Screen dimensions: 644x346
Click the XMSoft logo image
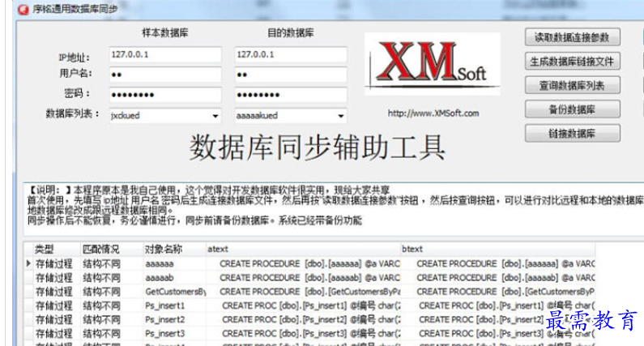click(x=433, y=64)
